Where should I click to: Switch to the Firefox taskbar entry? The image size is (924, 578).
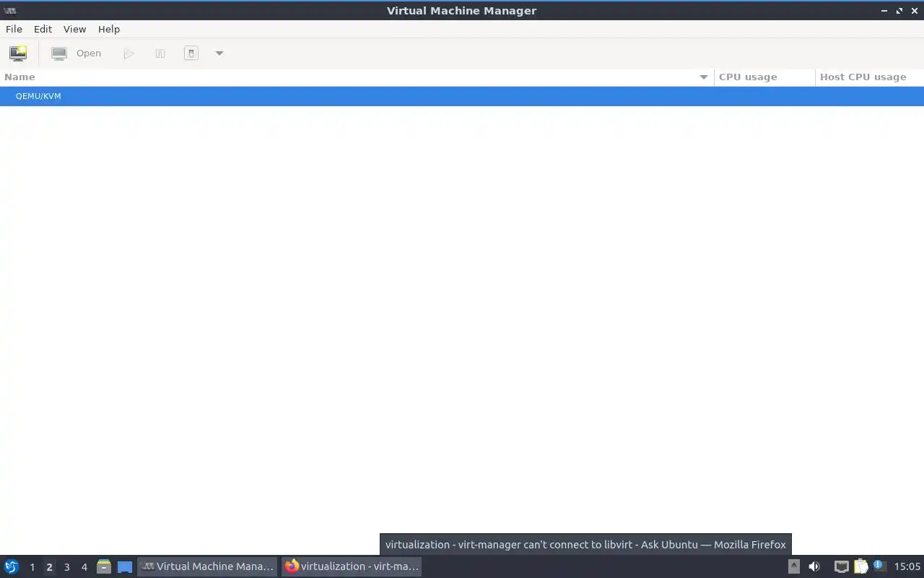coord(352,566)
